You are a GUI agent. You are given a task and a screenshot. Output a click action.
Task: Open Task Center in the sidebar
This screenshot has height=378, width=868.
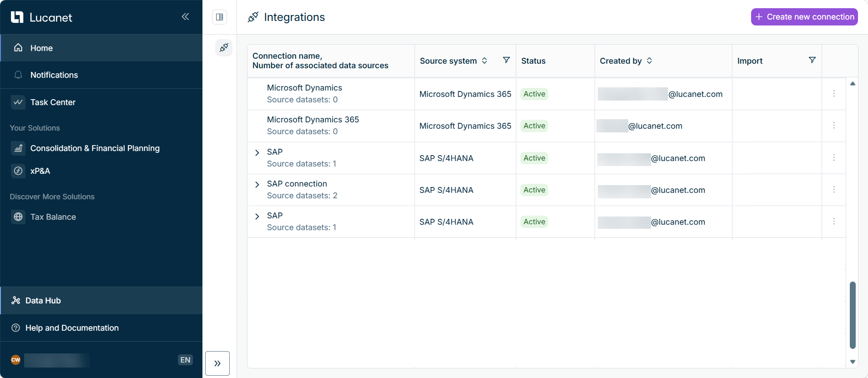(101, 102)
